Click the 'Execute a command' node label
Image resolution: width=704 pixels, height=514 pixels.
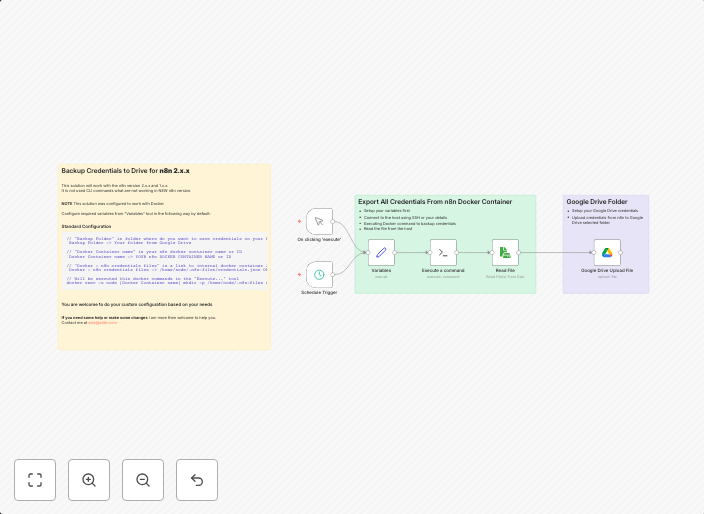coord(443,271)
